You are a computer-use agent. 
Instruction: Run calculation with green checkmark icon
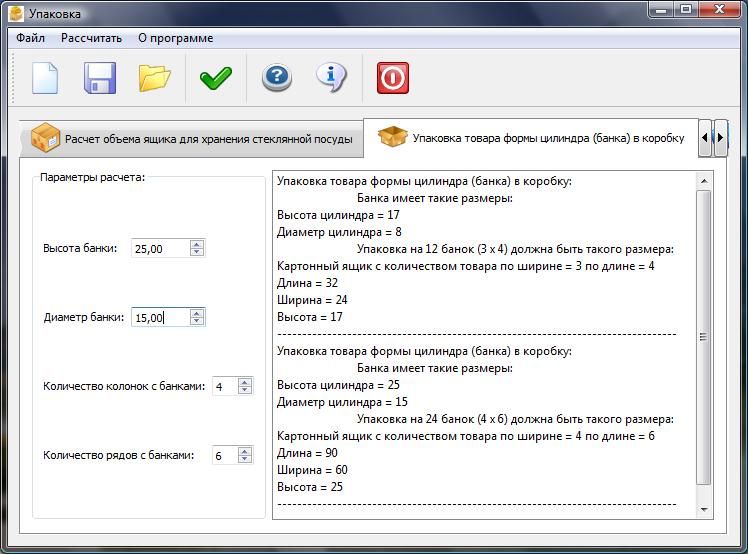(x=215, y=78)
